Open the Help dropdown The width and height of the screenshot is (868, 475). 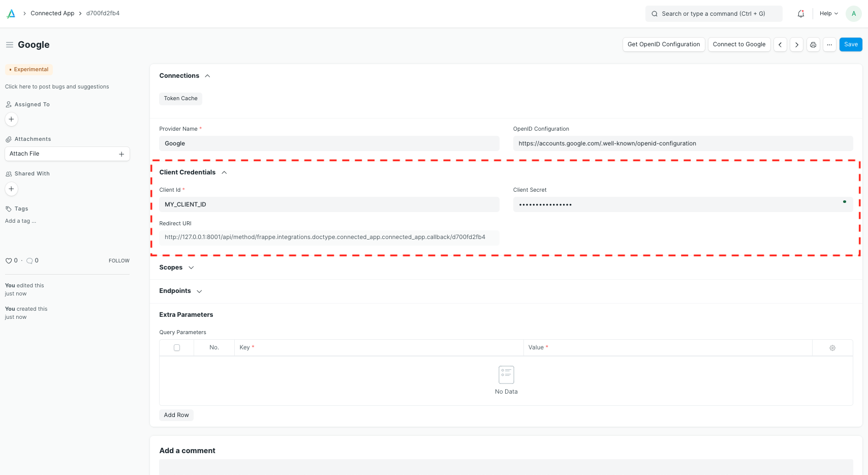(x=829, y=14)
